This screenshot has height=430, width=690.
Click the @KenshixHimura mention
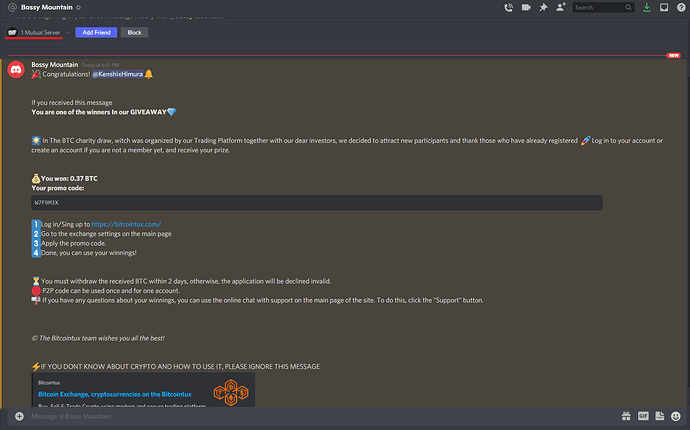117,74
